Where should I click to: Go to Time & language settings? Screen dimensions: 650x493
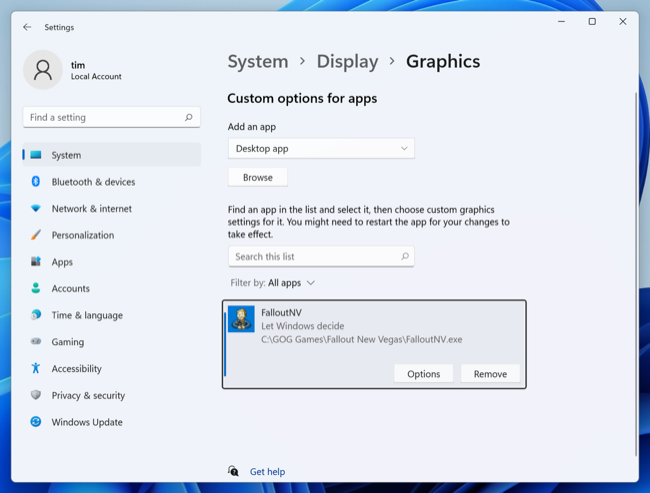[87, 315]
